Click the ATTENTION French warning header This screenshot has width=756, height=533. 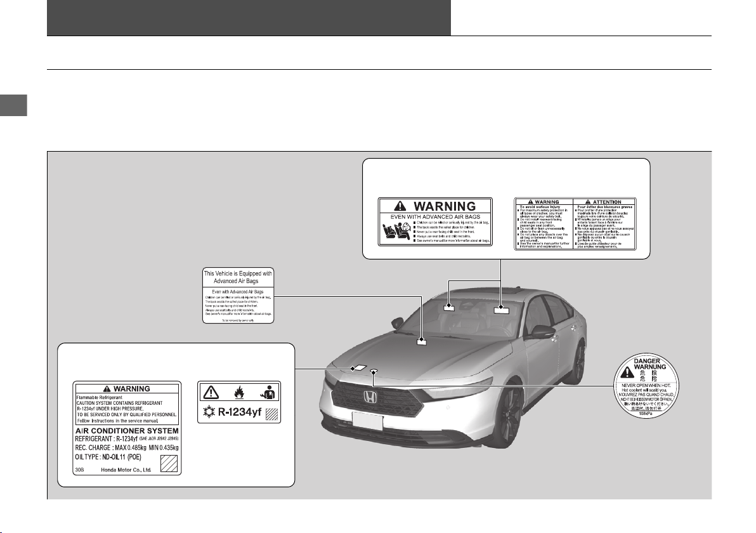pos(604,202)
